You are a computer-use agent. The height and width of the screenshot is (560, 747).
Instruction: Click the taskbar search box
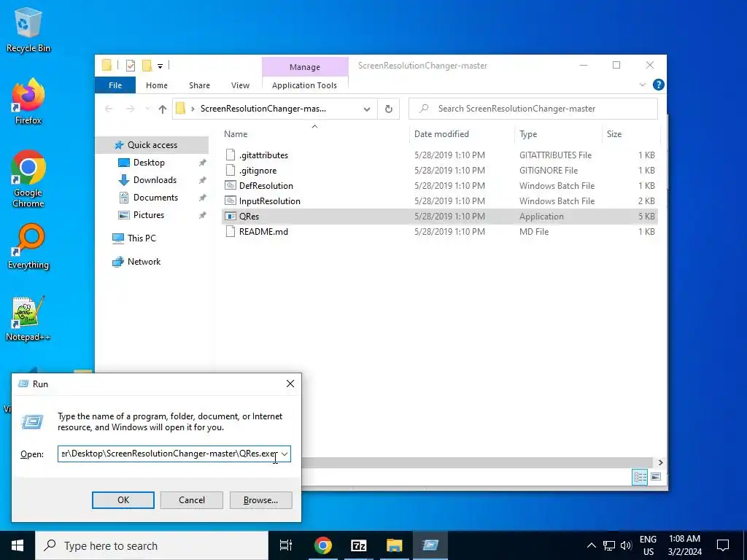152,545
